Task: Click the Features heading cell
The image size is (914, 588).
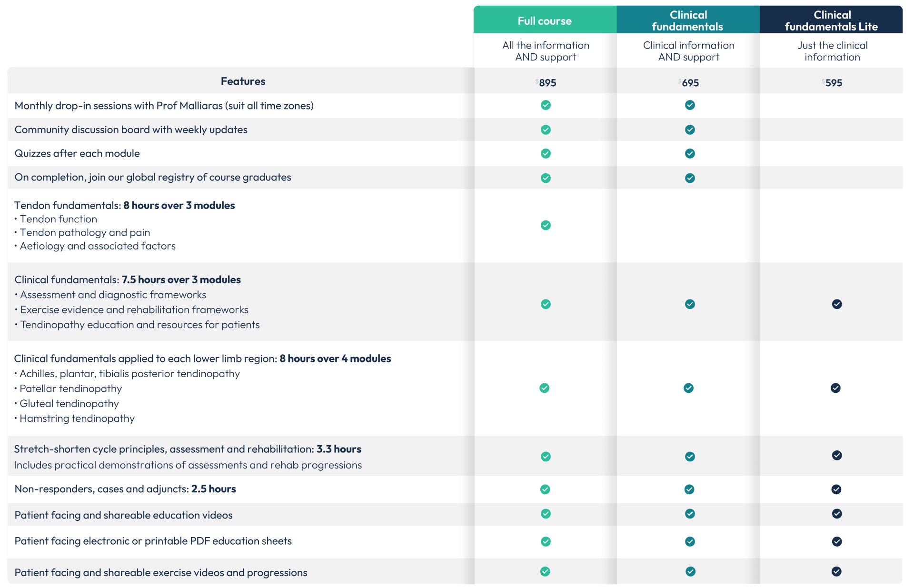Action: pyautogui.click(x=243, y=81)
